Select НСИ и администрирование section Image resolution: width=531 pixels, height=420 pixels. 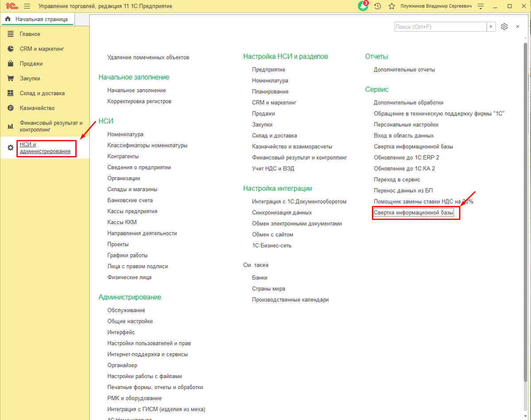click(45, 148)
